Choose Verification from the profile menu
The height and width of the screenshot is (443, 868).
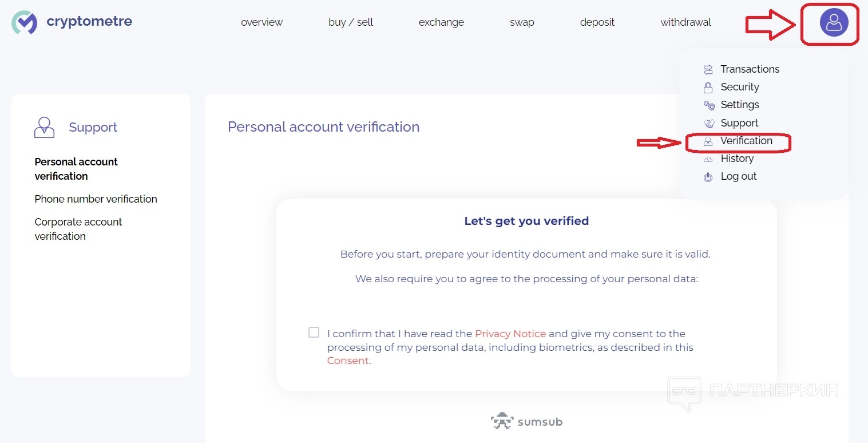(x=746, y=141)
